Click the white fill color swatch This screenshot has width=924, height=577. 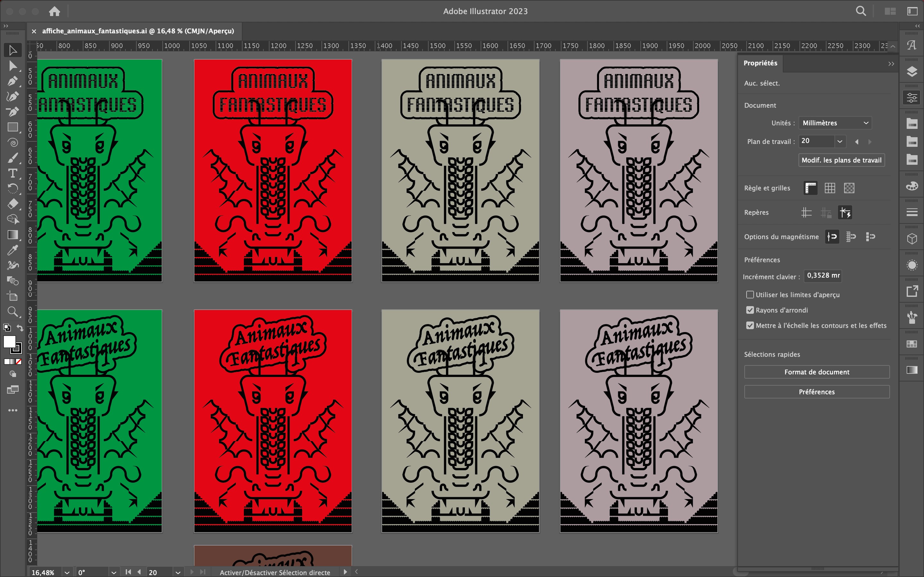pyautogui.click(x=9, y=341)
